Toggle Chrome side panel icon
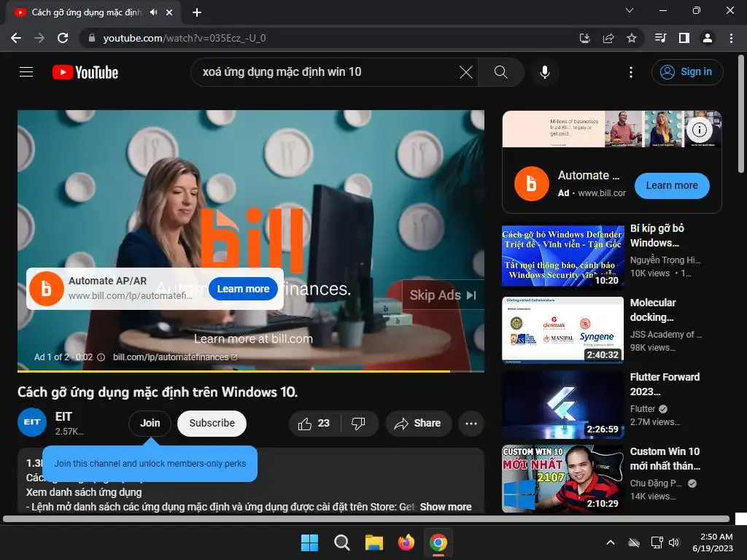This screenshot has width=747, height=560. click(x=684, y=38)
